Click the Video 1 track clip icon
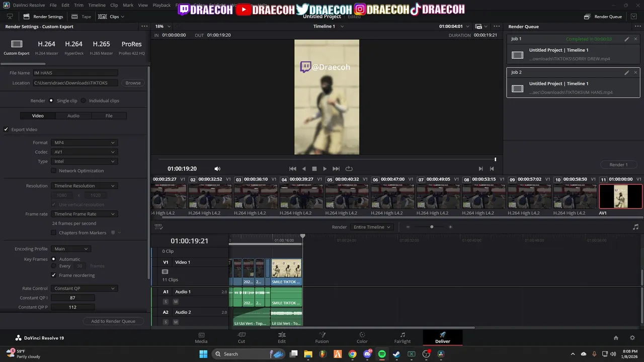The image size is (644, 362). click(165, 271)
